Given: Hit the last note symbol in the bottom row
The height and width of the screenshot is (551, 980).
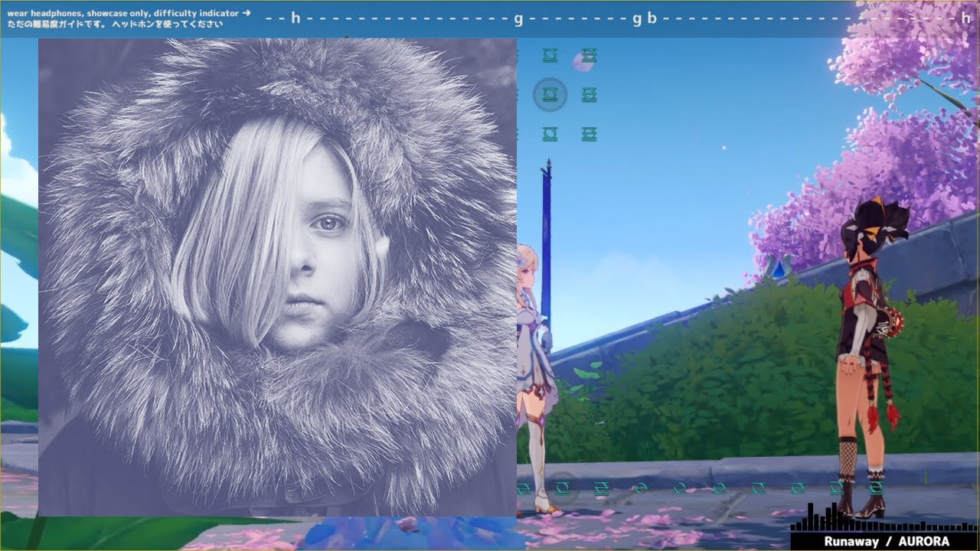Looking at the screenshot, I should [x=875, y=487].
